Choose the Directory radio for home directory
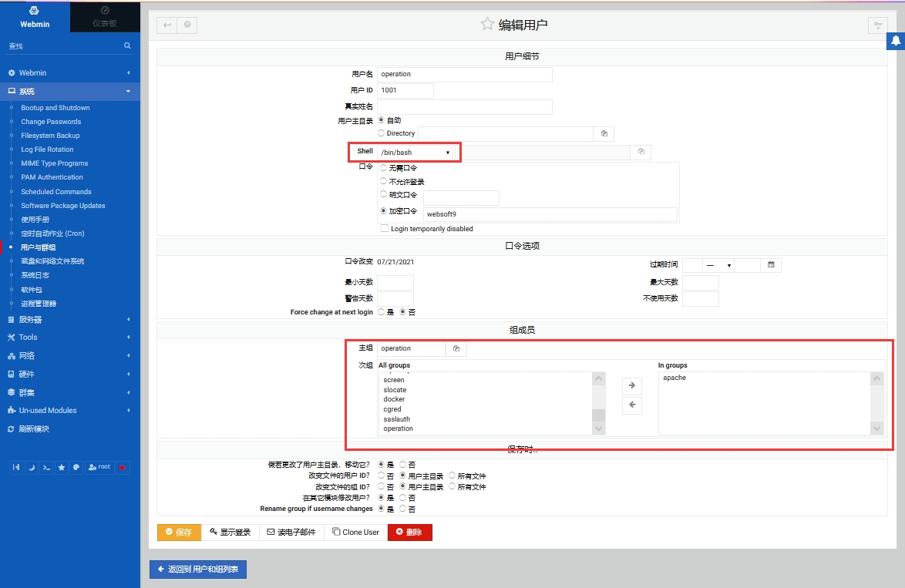This screenshot has width=905, height=588. coord(382,133)
